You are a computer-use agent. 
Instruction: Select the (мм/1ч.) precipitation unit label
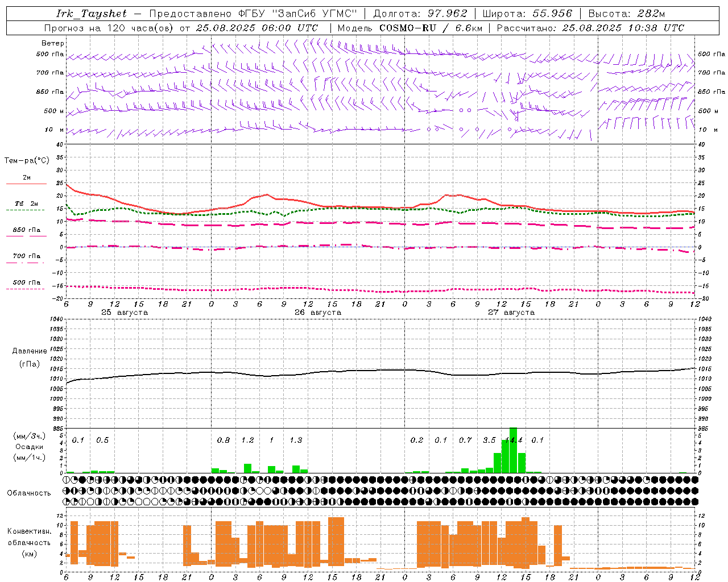click(x=30, y=458)
